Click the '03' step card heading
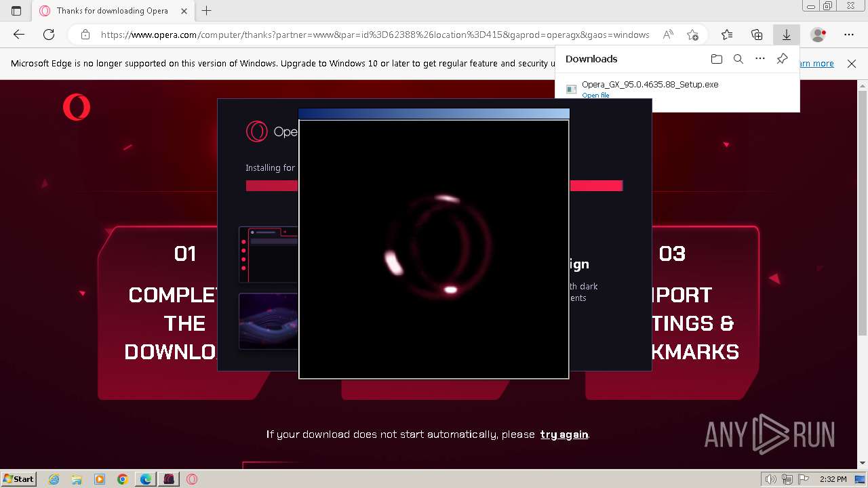 coord(672,253)
